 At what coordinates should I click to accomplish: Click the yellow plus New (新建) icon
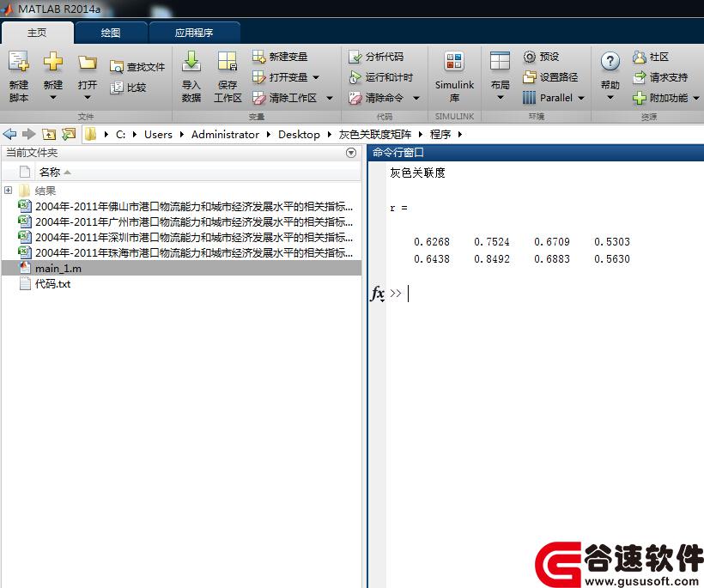click(x=53, y=62)
